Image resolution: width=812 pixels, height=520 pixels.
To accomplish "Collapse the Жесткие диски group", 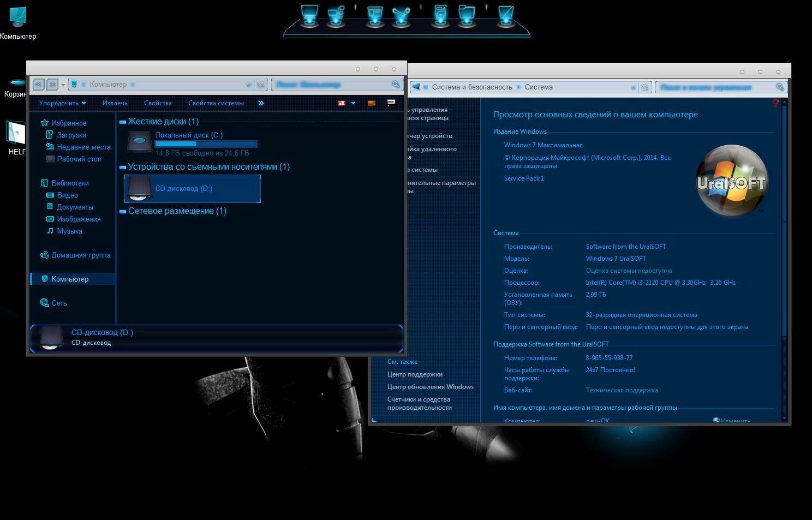I will click(x=123, y=122).
